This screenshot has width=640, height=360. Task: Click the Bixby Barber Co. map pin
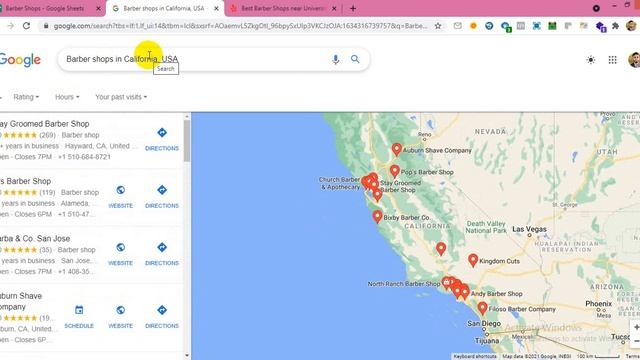(x=377, y=216)
